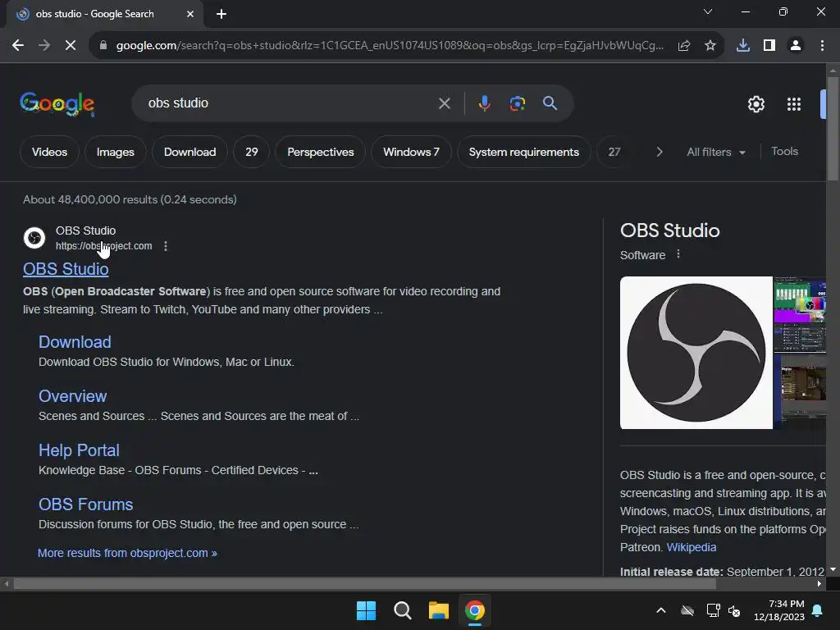Screen dimensions: 840x630
Task: Expand the All filters dropdown
Action: 715,152
